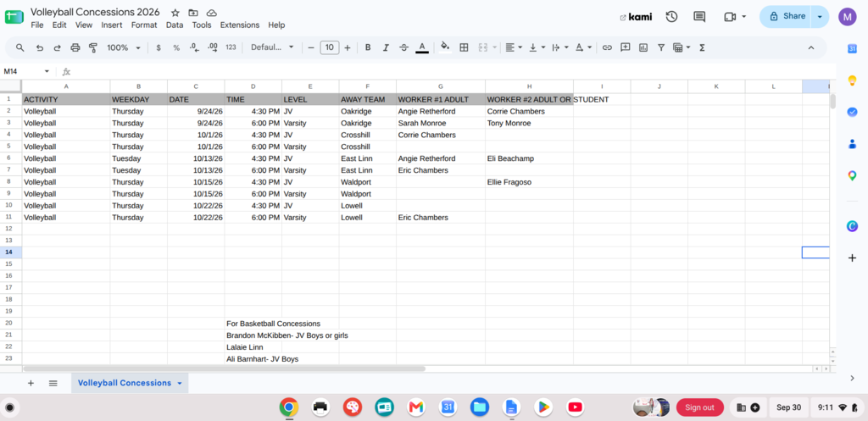The width and height of the screenshot is (868, 421).
Task: Star this spreadsheet
Action: pyautogui.click(x=175, y=12)
